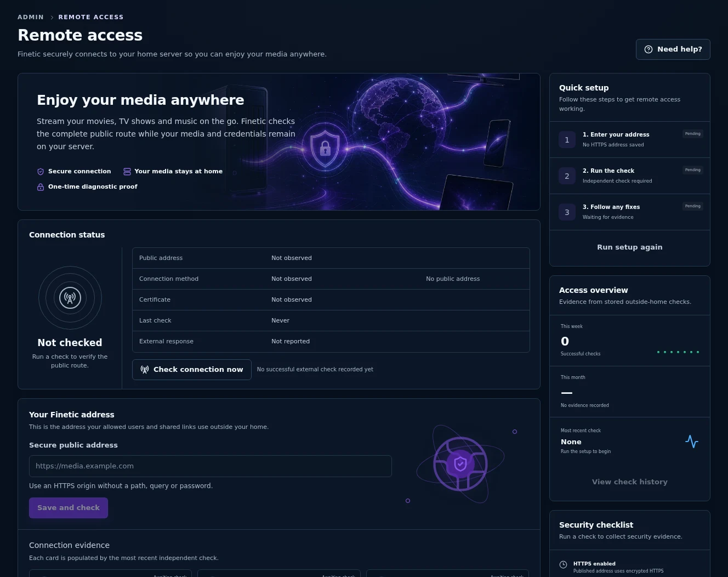Click the antenna icon inside Check connection now
Screen dimensions: 728x577
(145, 370)
